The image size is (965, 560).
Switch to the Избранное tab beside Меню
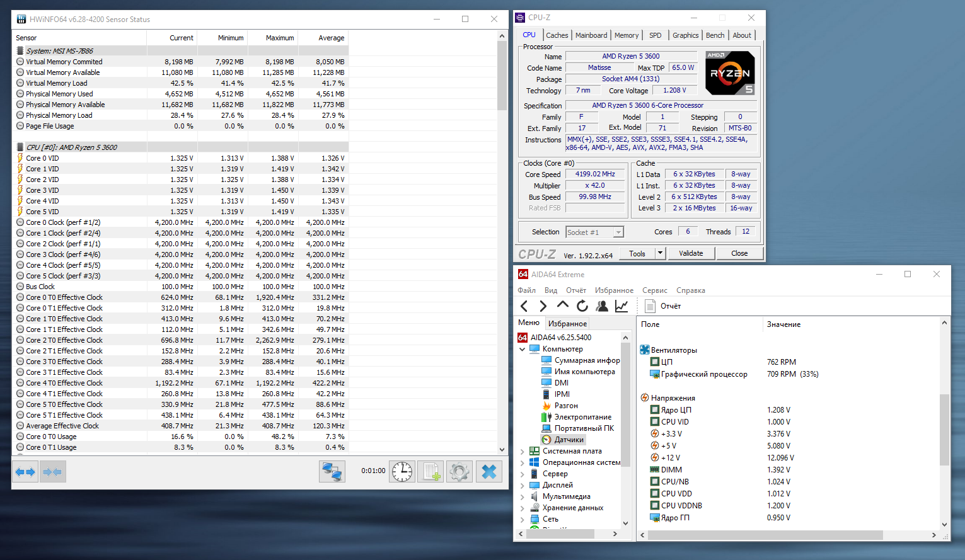pos(567,323)
